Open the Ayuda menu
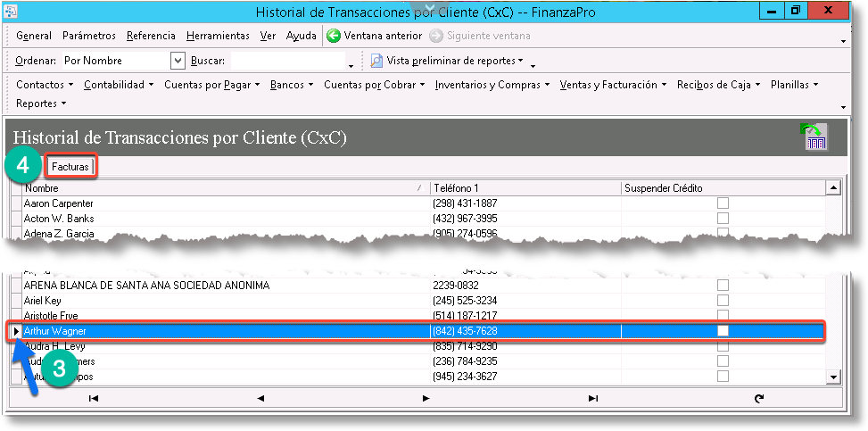 (302, 36)
